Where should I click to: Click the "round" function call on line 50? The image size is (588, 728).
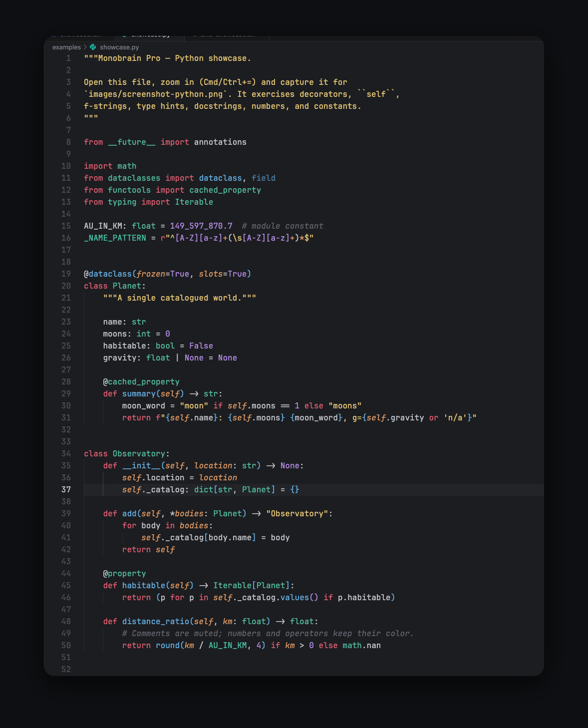pos(168,645)
